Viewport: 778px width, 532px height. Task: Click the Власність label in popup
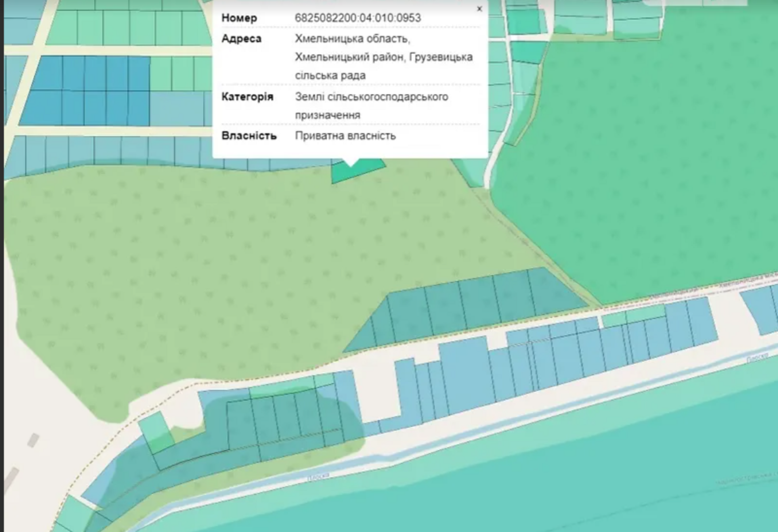pos(249,136)
